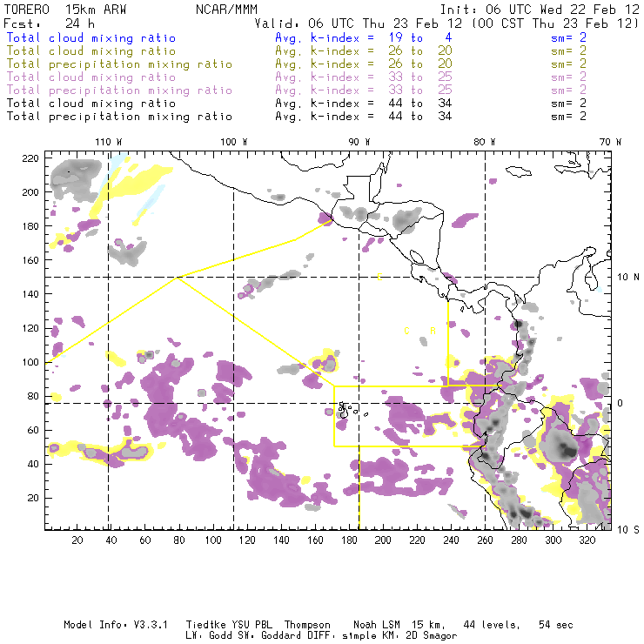Click the 'Noah LSM' footer text
This screenshot has width=644, height=644.
[x=377, y=625]
